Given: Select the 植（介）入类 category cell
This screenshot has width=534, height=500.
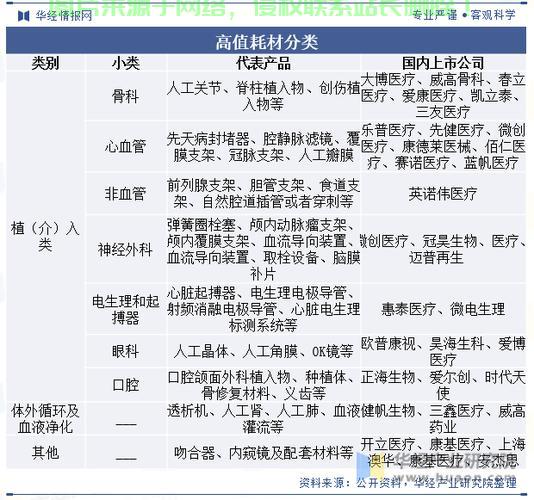Looking at the screenshot, I should tap(45, 236).
